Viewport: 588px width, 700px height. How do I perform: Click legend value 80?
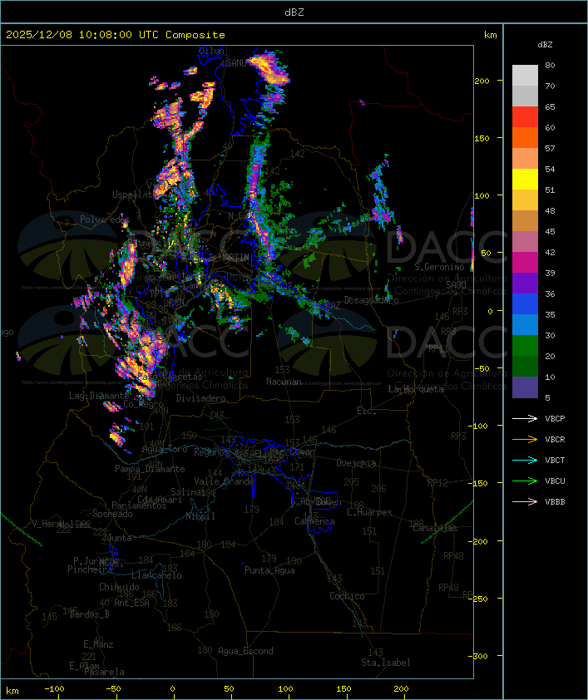tap(550, 65)
